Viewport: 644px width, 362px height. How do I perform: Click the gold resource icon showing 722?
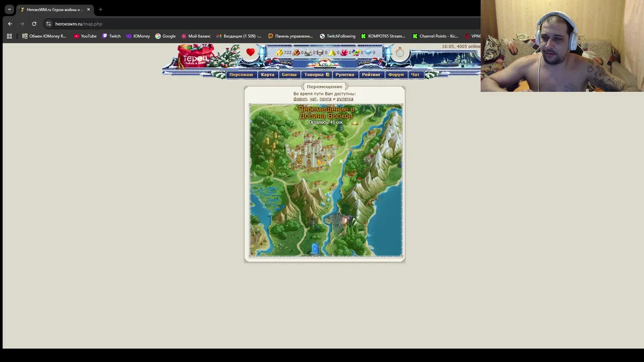click(279, 52)
